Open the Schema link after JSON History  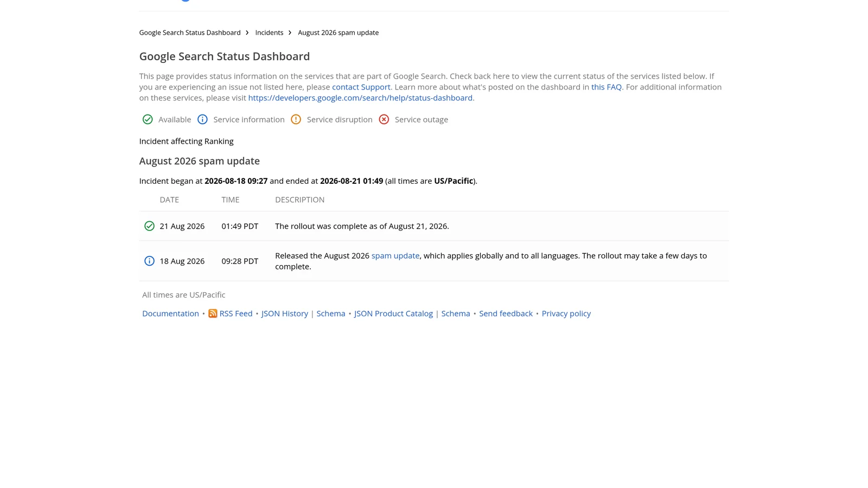point(331,313)
